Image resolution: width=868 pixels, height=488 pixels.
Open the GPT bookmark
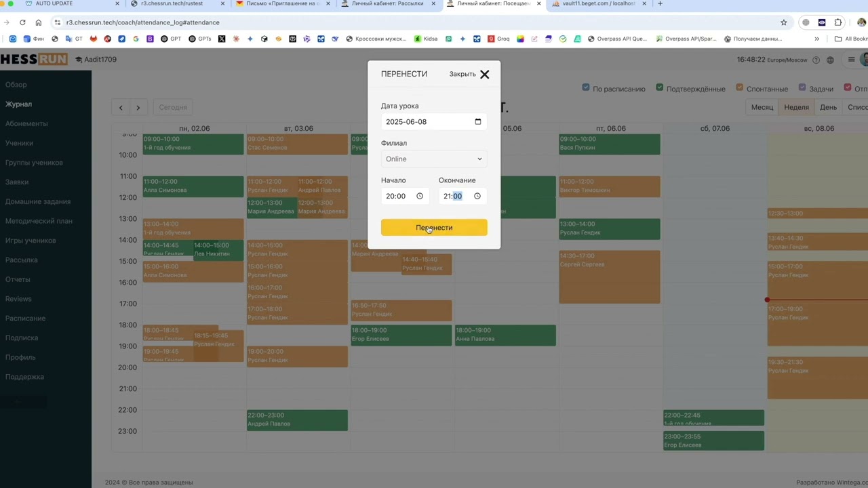click(x=171, y=39)
